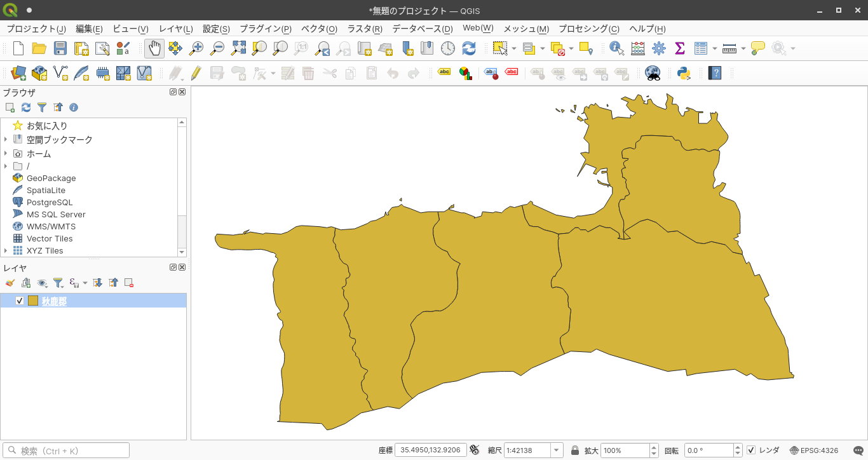The width and height of the screenshot is (868, 460).
Task: Open the Python console icon
Action: [684, 73]
